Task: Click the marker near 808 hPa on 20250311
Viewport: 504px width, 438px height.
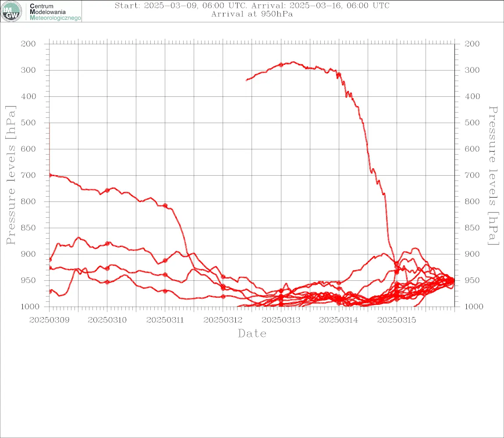Action: (165, 205)
